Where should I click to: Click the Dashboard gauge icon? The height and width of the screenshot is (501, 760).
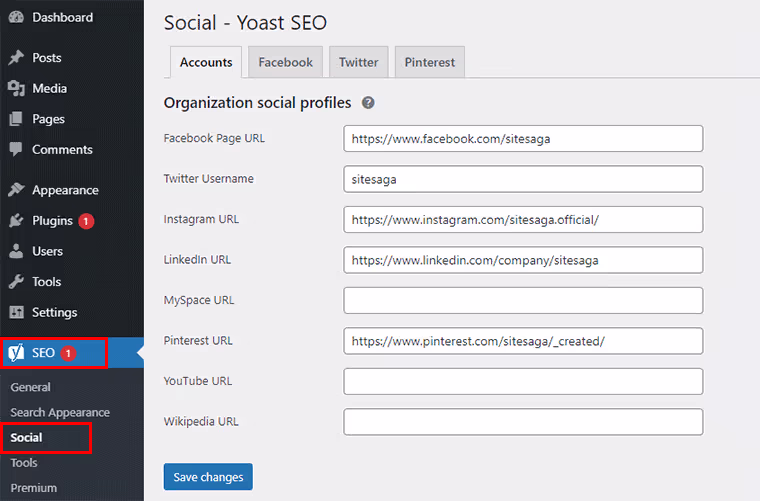[x=16, y=17]
